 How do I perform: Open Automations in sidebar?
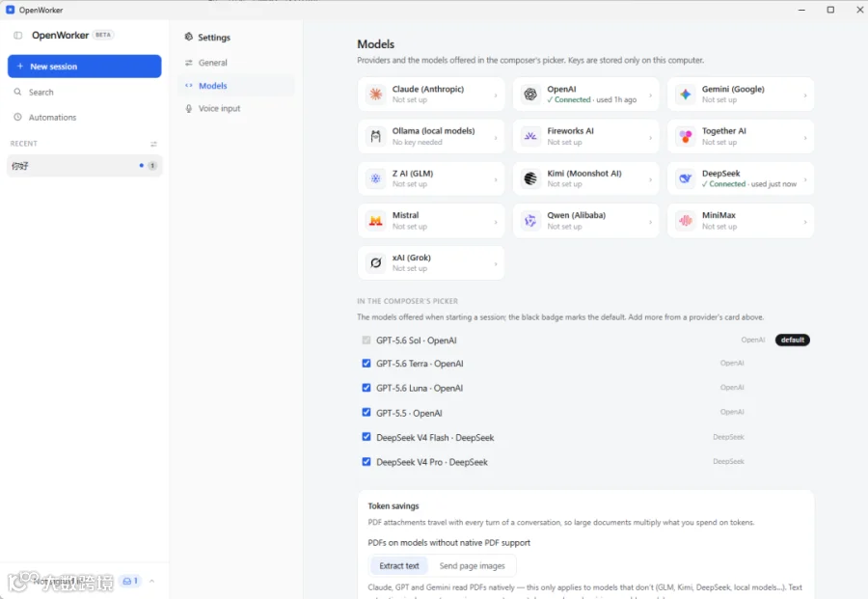click(x=84, y=117)
